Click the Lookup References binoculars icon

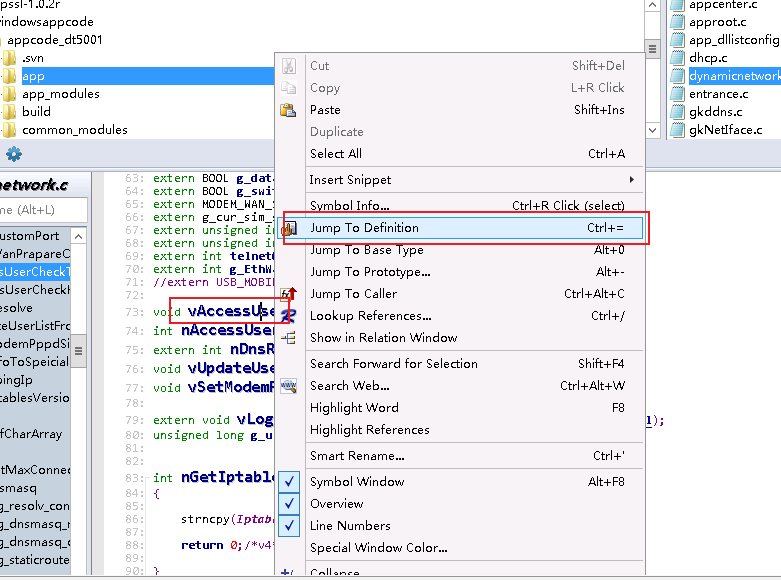288,315
